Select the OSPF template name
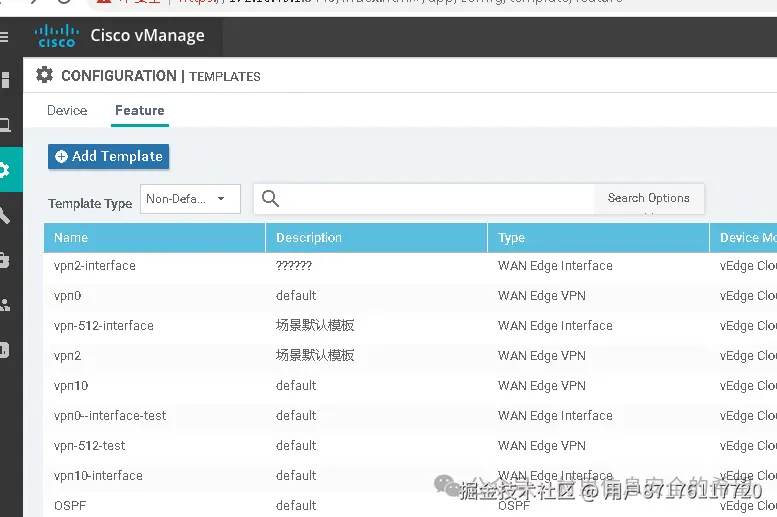Image resolution: width=777 pixels, height=517 pixels. click(70, 506)
